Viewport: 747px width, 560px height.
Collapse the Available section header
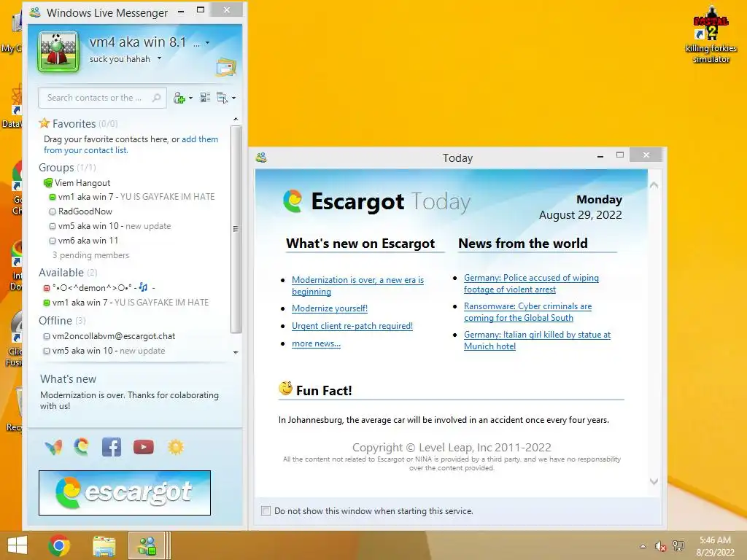coord(68,273)
